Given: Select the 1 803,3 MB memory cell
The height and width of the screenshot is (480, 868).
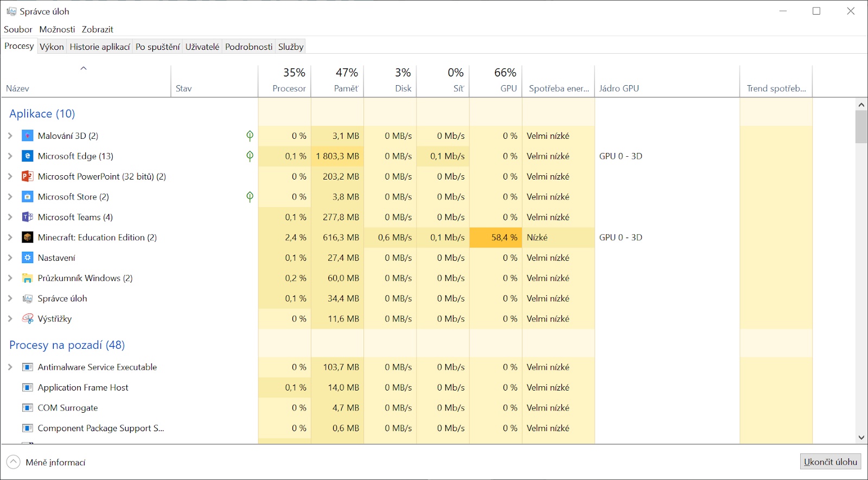Looking at the screenshot, I should (337, 156).
